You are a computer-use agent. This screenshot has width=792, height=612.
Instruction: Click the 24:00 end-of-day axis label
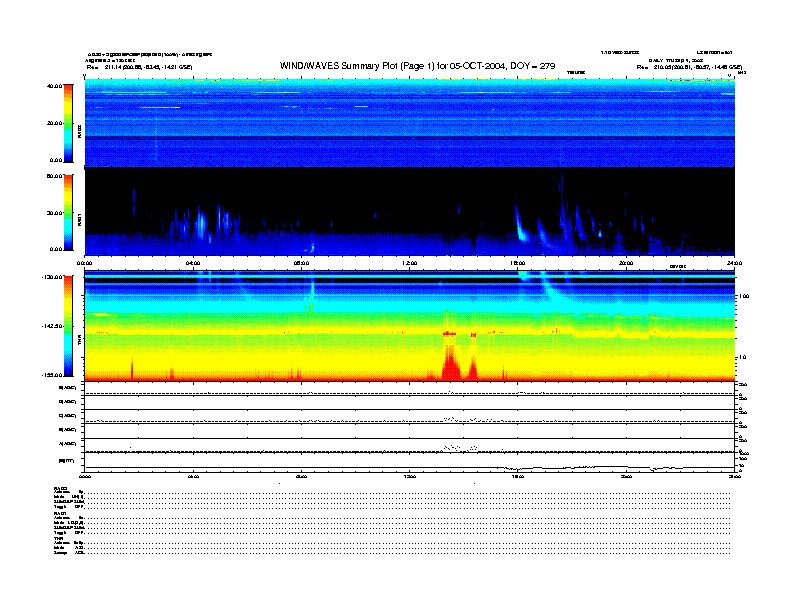[x=733, y=263]
